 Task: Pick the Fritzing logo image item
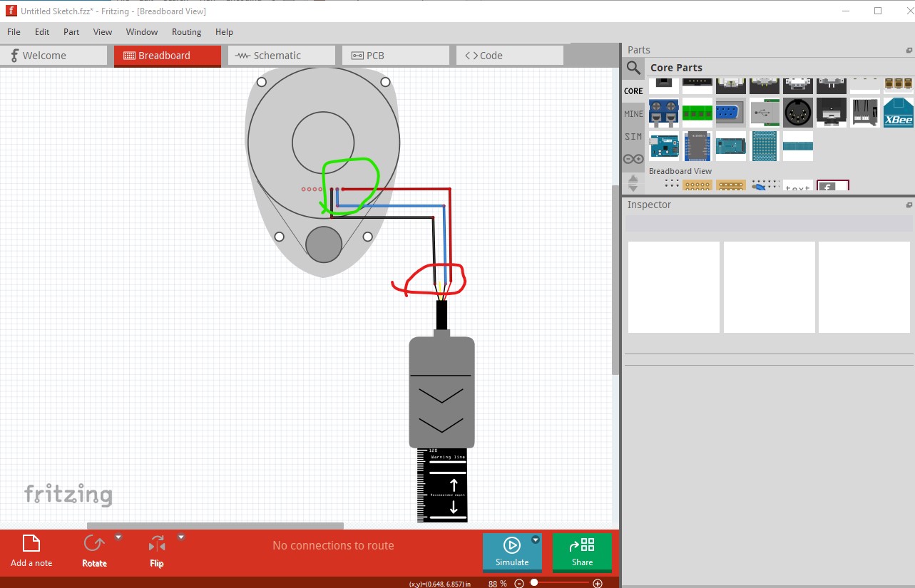click(832, 186)
